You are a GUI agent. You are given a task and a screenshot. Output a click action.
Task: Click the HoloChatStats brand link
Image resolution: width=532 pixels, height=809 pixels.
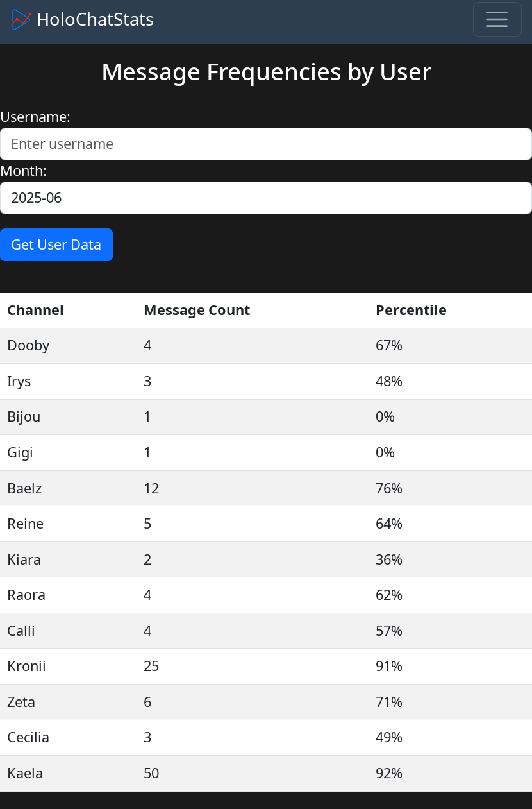[x=95, y=20]
